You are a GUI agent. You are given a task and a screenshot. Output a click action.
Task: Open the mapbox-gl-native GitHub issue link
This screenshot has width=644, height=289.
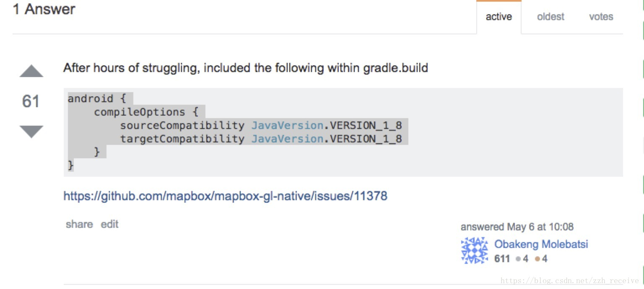click(x=225, y=196)
